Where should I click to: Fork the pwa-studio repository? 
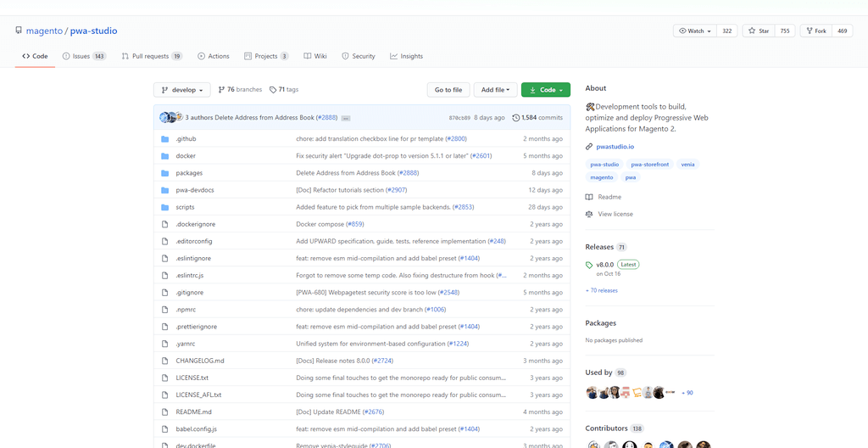pyautogui.click(x=816, y=31)
